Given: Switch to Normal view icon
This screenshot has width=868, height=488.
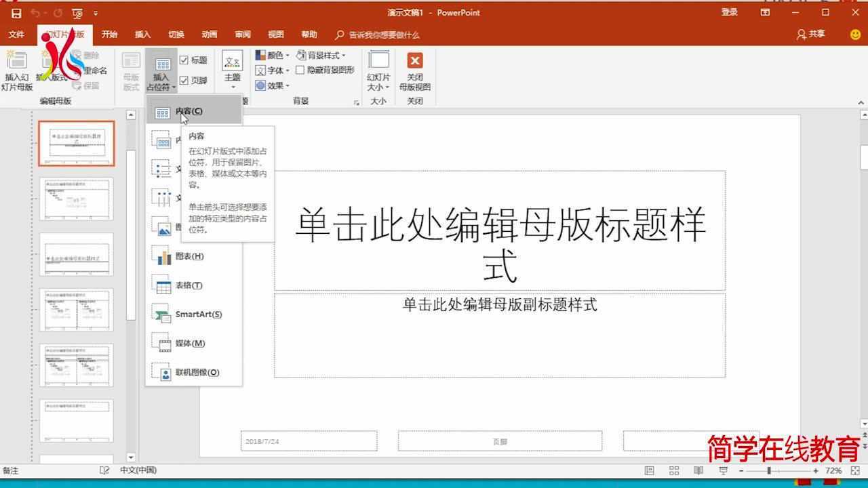Looking at the screenshot, I should (x=649, y=470).
